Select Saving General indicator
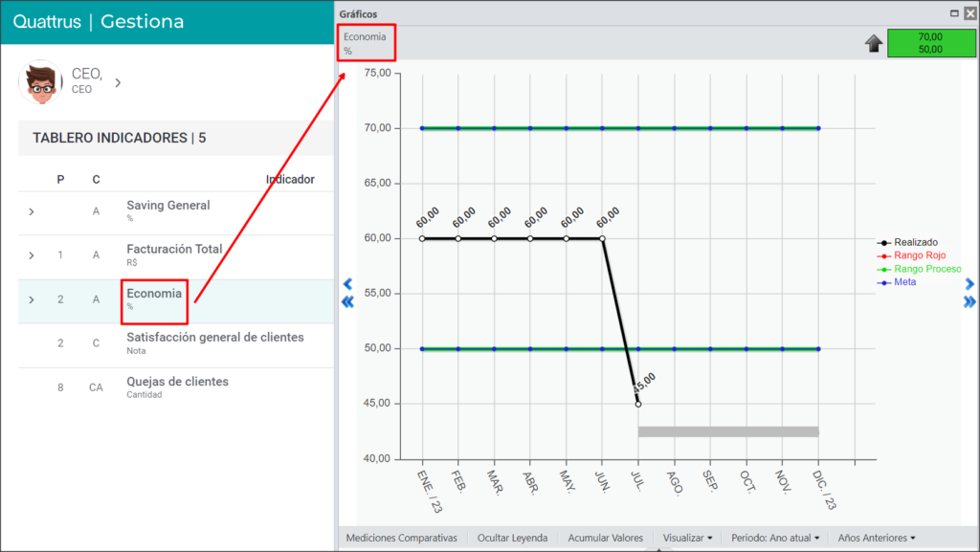 [x=168, y=206]
